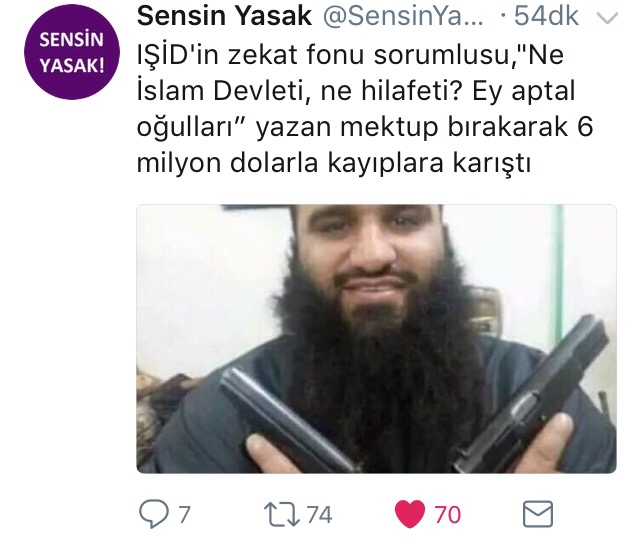
Task: Click the left pistol in the photo
Action: [x=286, y=418]
